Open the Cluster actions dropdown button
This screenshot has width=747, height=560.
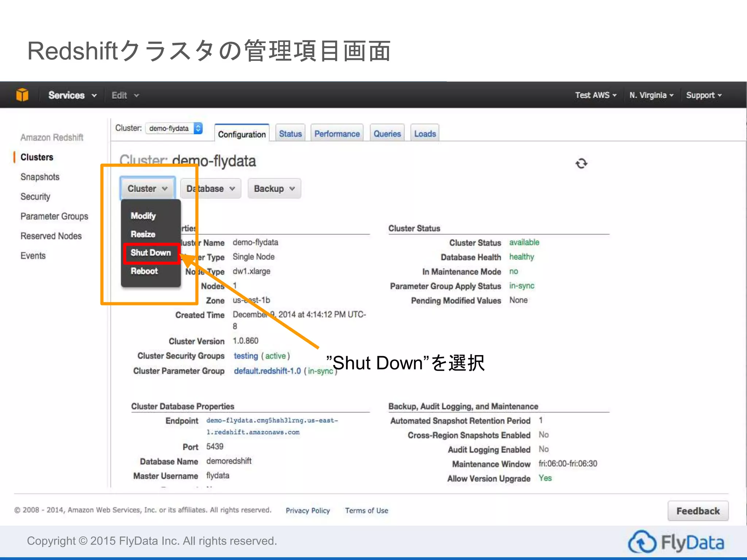point(147,188)
